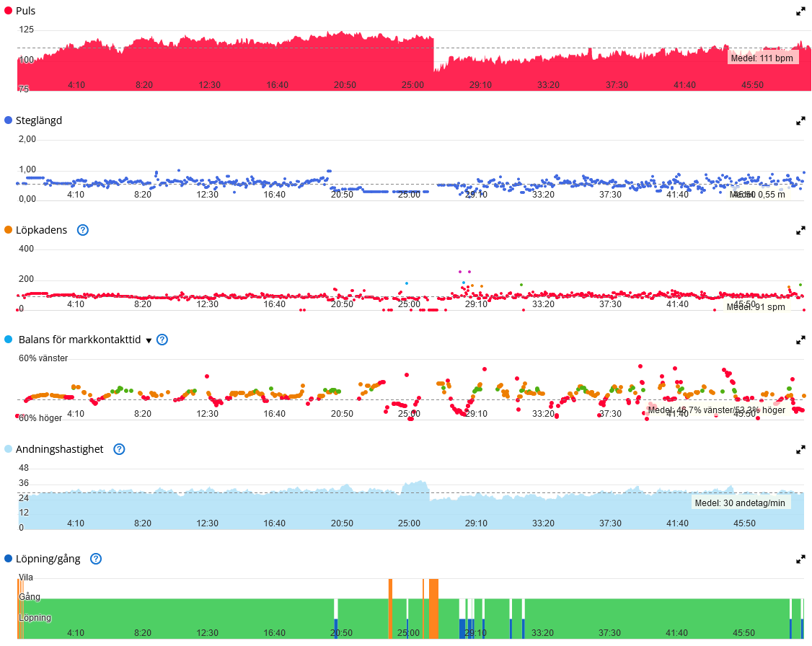Click the 'Medel: 111 bpm' label
This screenshot has width=812, height=646.
point(762,58)
